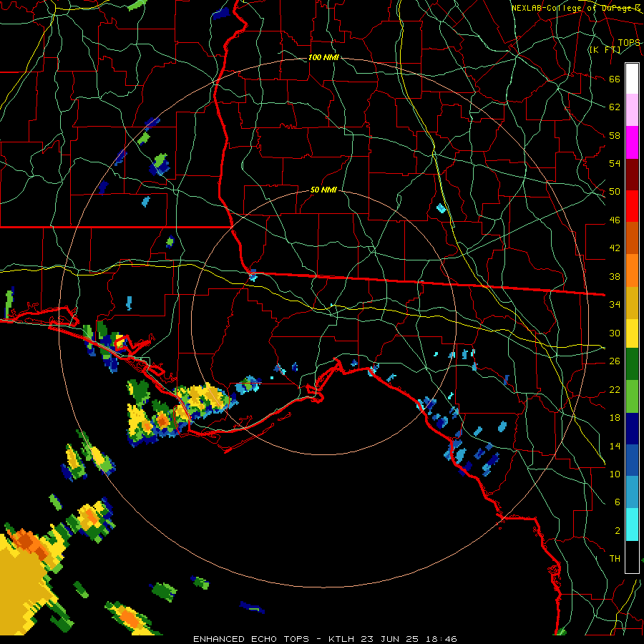Choose the cyan legend swatch
Viewport: 644px width, 644px height.
pyautogui.click(x=632, y=525)
